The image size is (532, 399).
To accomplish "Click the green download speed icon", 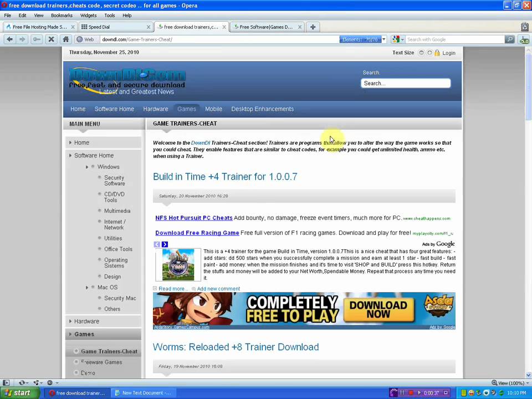I will pyautogui.click(x=524, y=40).
